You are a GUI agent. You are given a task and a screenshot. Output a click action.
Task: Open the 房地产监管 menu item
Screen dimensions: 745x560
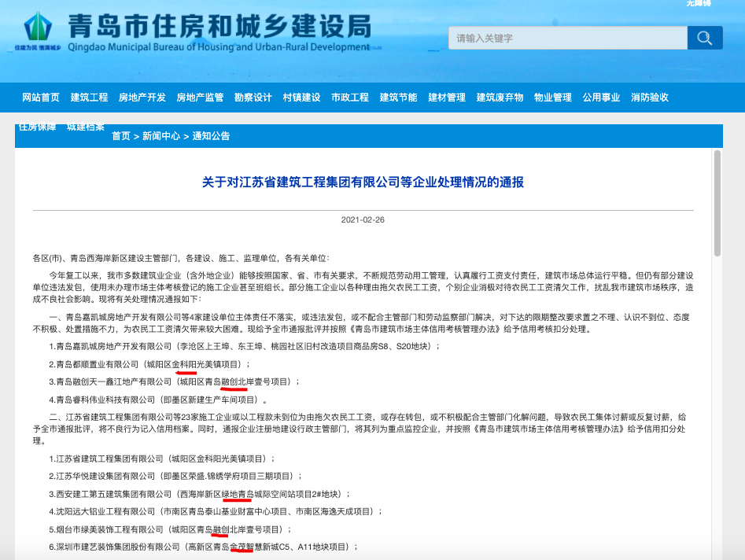[x=200, y=98]
